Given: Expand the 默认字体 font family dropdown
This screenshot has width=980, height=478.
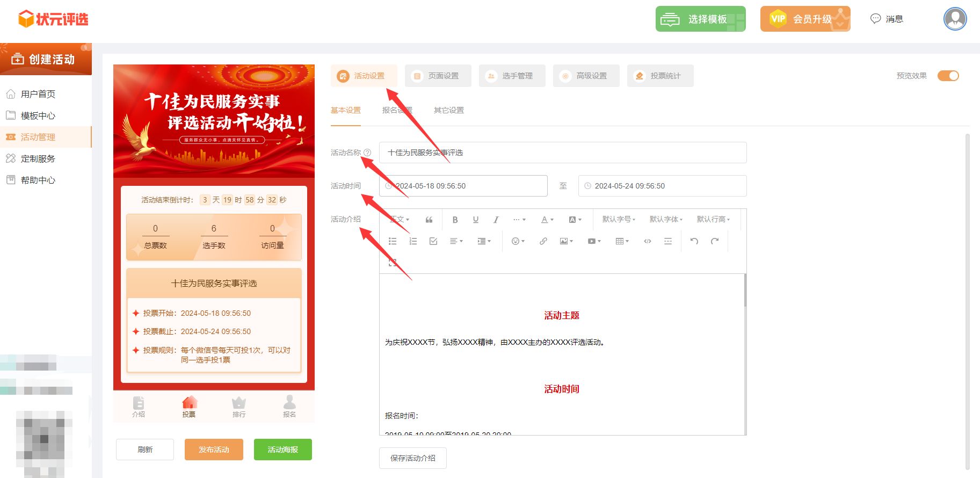Looking at the screenshot, I should click(666, 219).
